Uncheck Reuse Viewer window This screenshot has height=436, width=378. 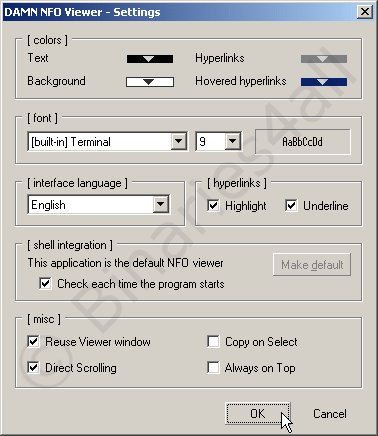[33, 342]
